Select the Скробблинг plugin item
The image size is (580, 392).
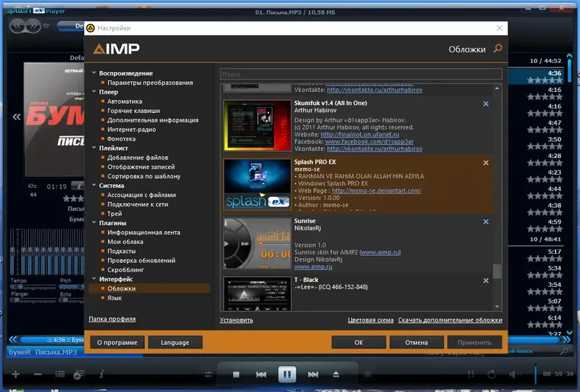pyautogui.click(x=125, y=270)
